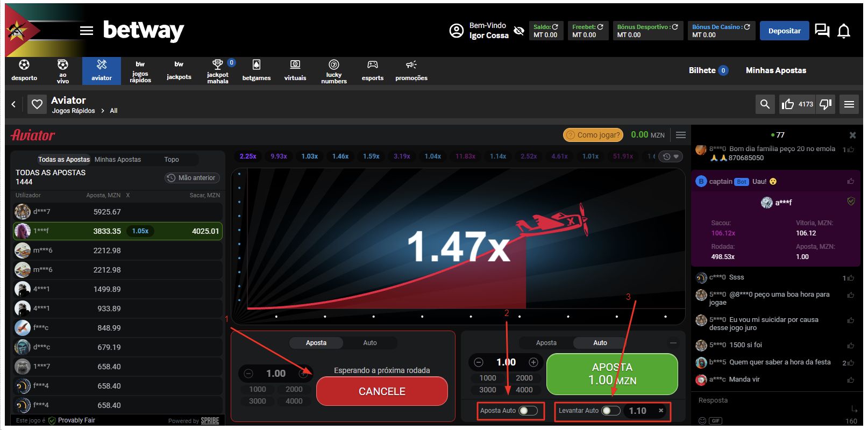Click the Depositar button

coord(784,31)
